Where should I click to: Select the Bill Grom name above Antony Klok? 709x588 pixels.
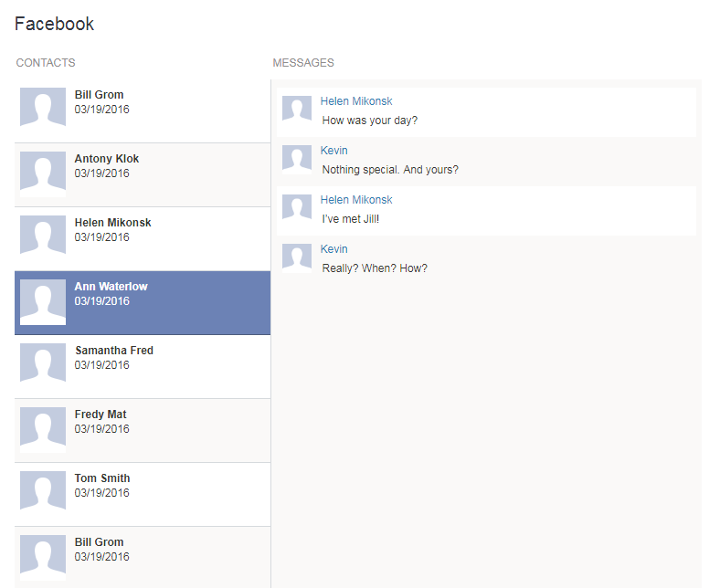click(x=99, y=95)
